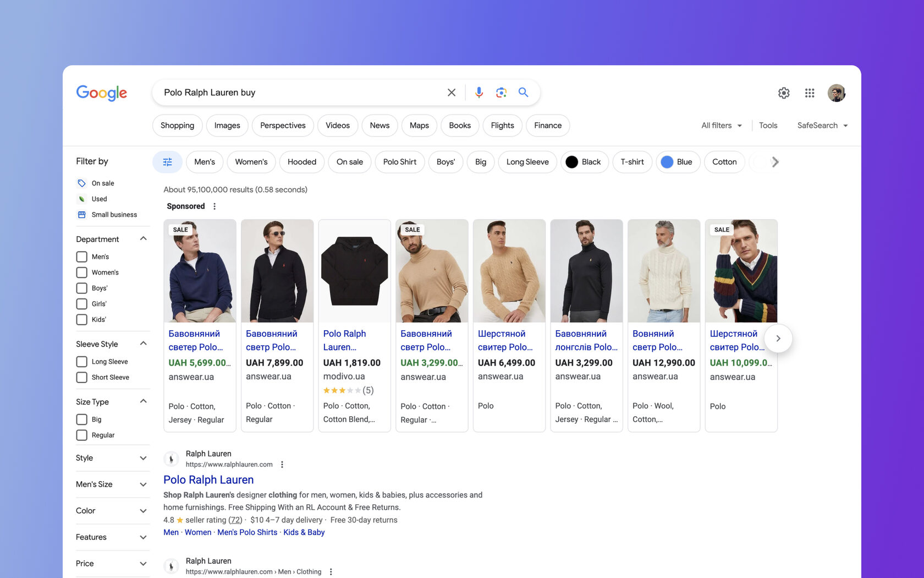Open quick settings gear icon
Image resolution: width=924 pixels, height=578 pixels.
784,93
